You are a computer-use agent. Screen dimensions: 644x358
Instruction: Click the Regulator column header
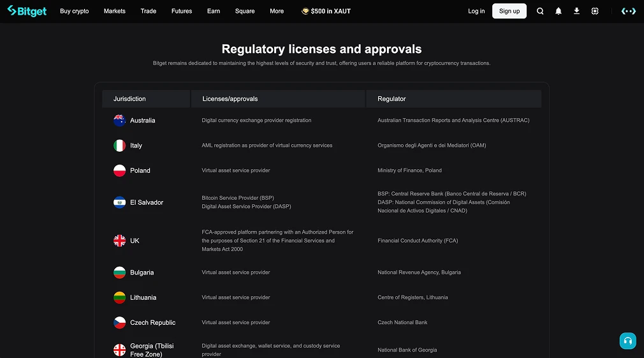point(454,99)
